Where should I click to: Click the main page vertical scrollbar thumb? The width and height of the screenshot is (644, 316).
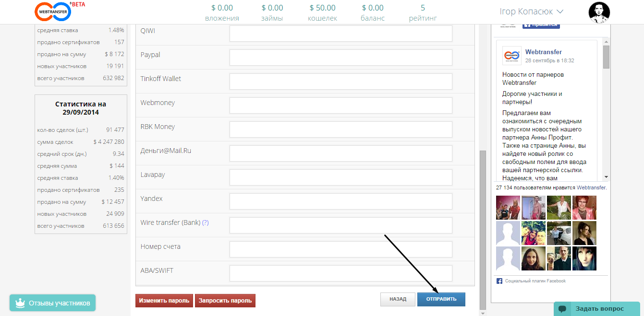coord(483,230)
